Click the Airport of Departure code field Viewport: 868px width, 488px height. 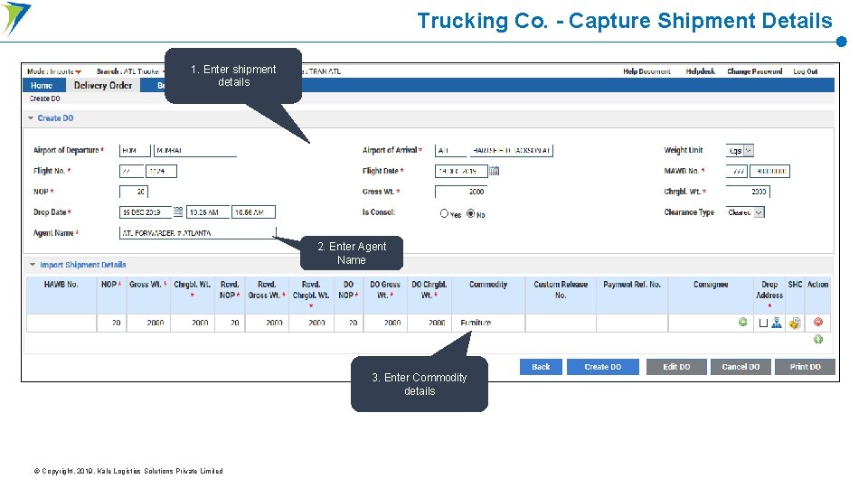click(135, 151)
